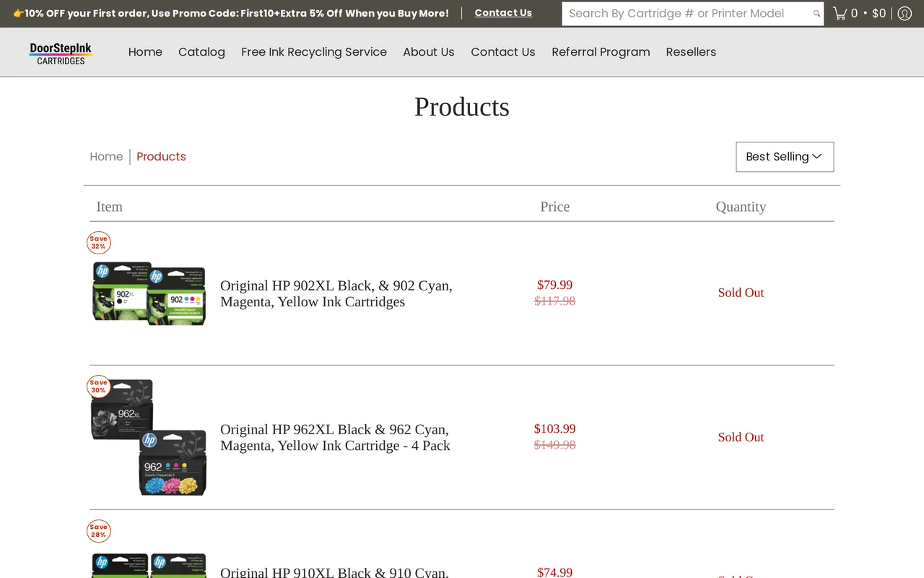924x578 pixels.
Task: Open the About Us menu item
Action: 429,52
